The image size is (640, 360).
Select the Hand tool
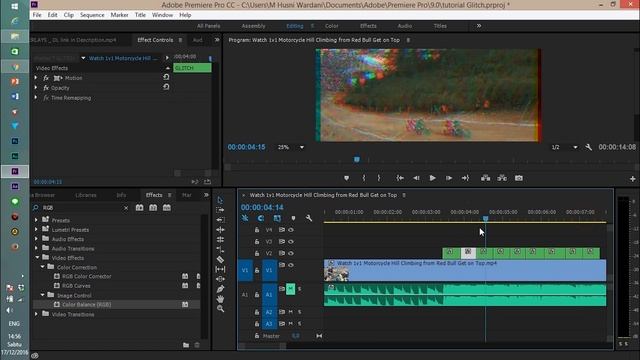[x=220, y=299]
